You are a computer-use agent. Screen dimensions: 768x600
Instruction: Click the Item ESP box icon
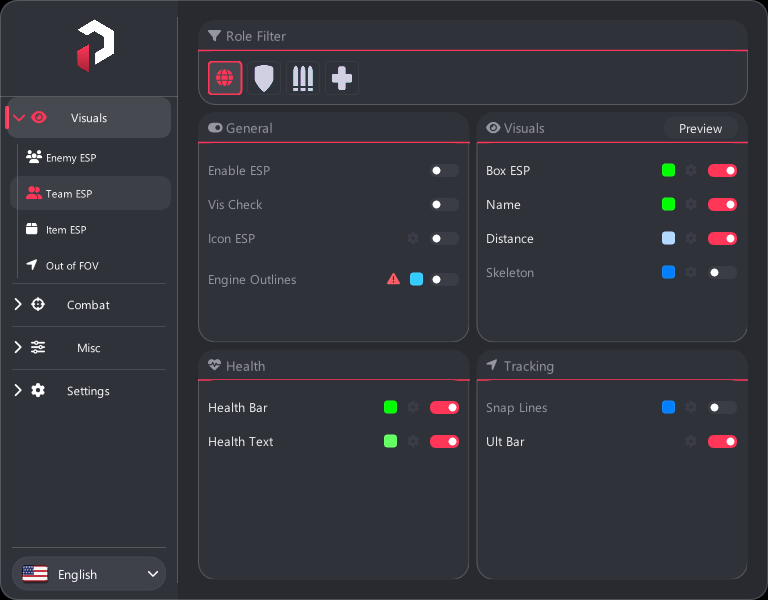[x=32, y=229]
